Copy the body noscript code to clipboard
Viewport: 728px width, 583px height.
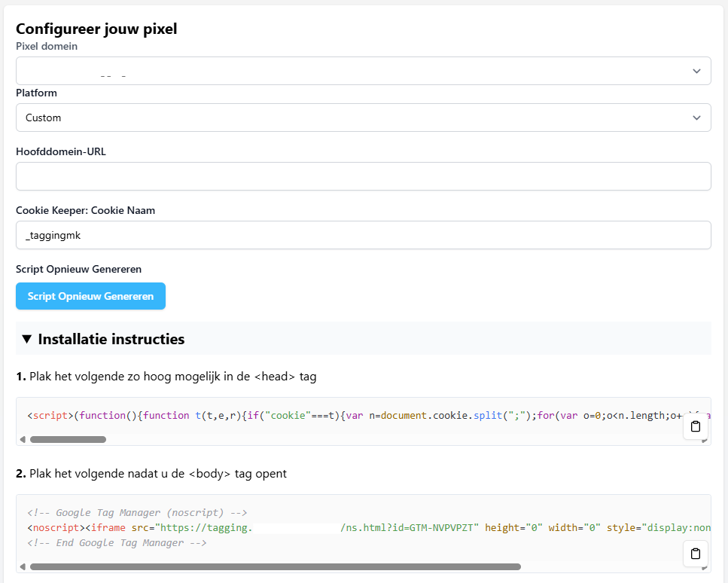pyautogui.click(x=695, y=554)
